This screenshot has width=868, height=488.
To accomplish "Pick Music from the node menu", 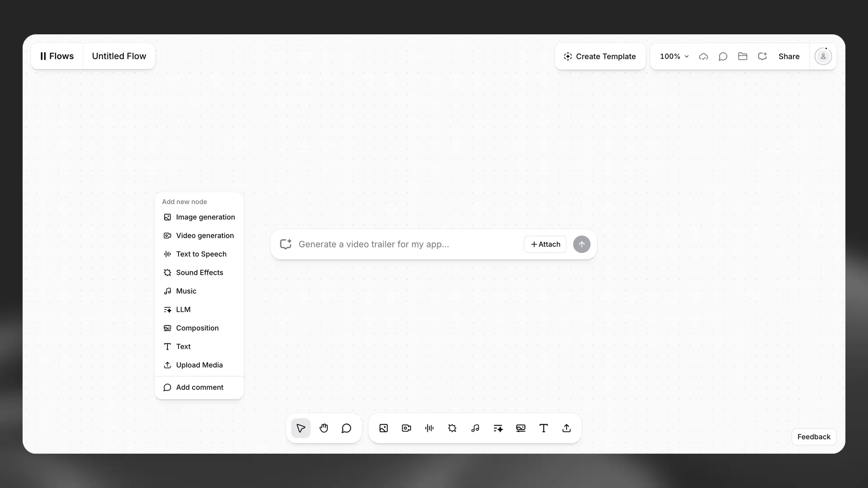I will [199, 291].
